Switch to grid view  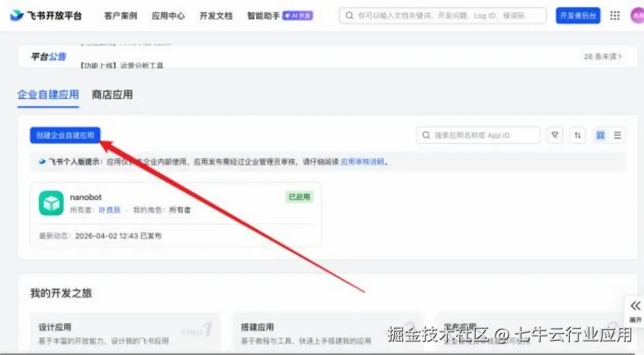(600, 135)
